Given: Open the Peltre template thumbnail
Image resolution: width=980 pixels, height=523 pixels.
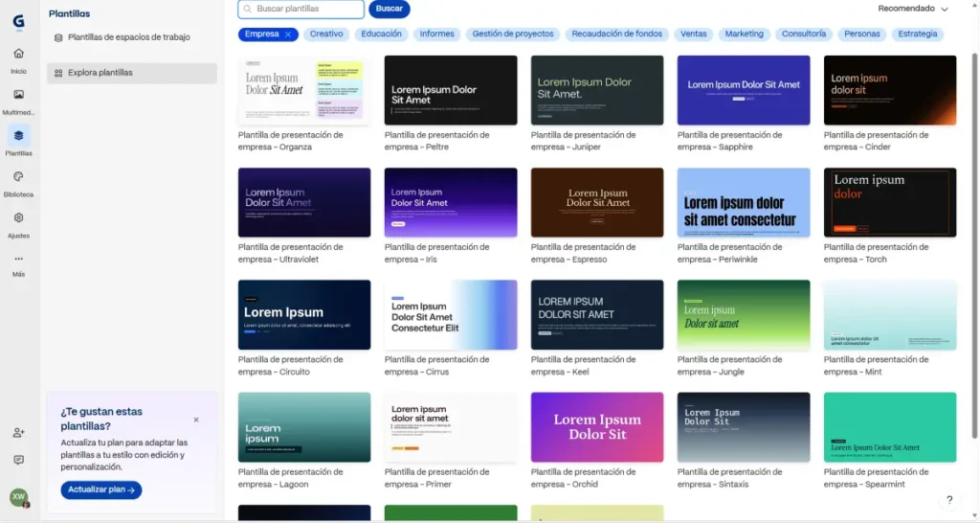Looking at the screenshot, I should [451, 90].
